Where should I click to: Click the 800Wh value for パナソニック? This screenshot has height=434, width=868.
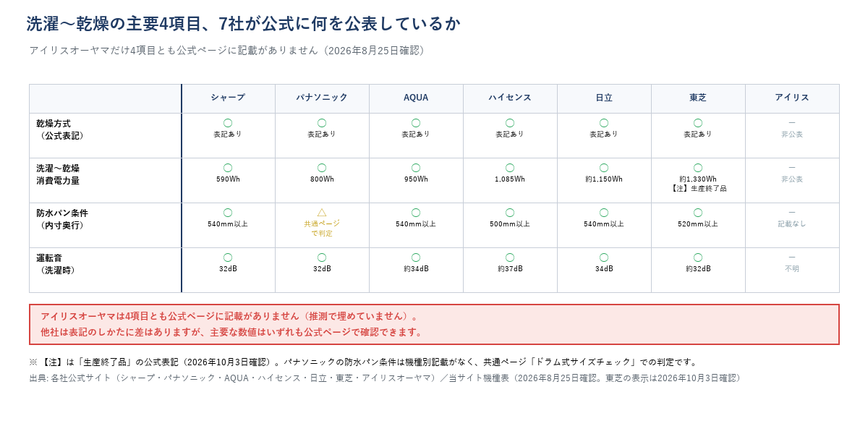click(322, 179)
